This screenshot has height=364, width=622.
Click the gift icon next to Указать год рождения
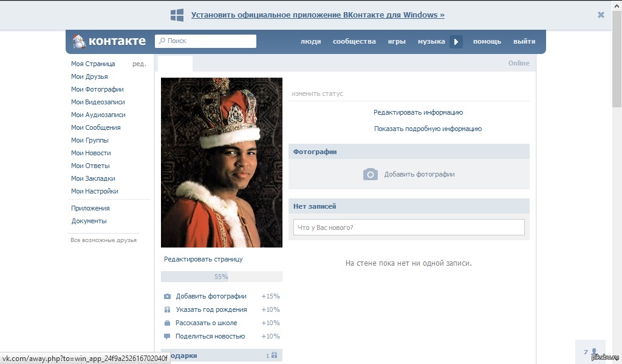(167, 310)
